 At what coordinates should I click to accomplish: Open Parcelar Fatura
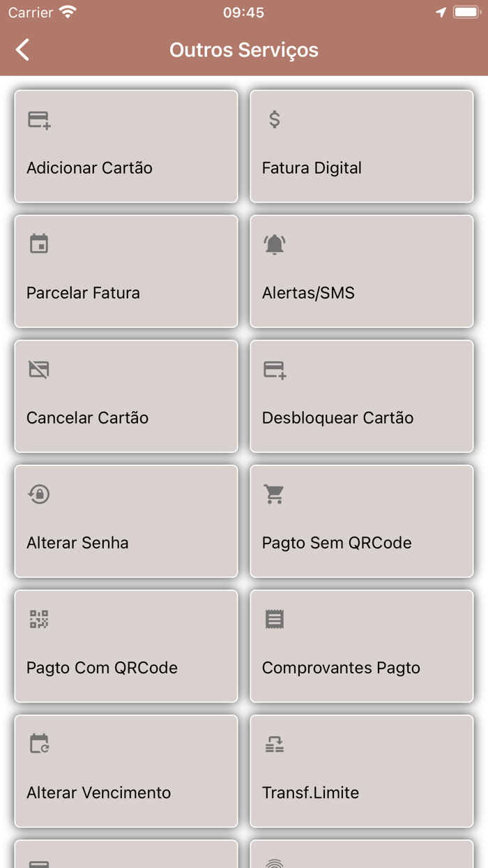(x=125, y=271)
